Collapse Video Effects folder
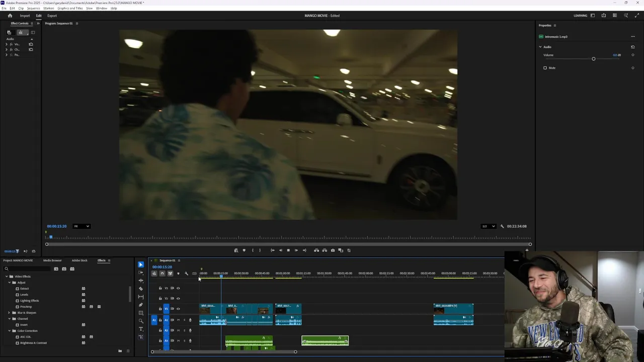 click(7, 277)
